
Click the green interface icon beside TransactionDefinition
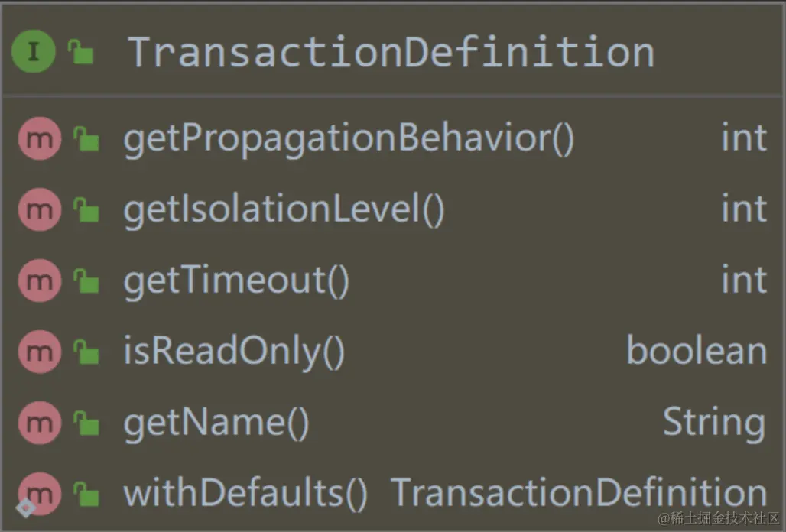(x=33, y=52)
